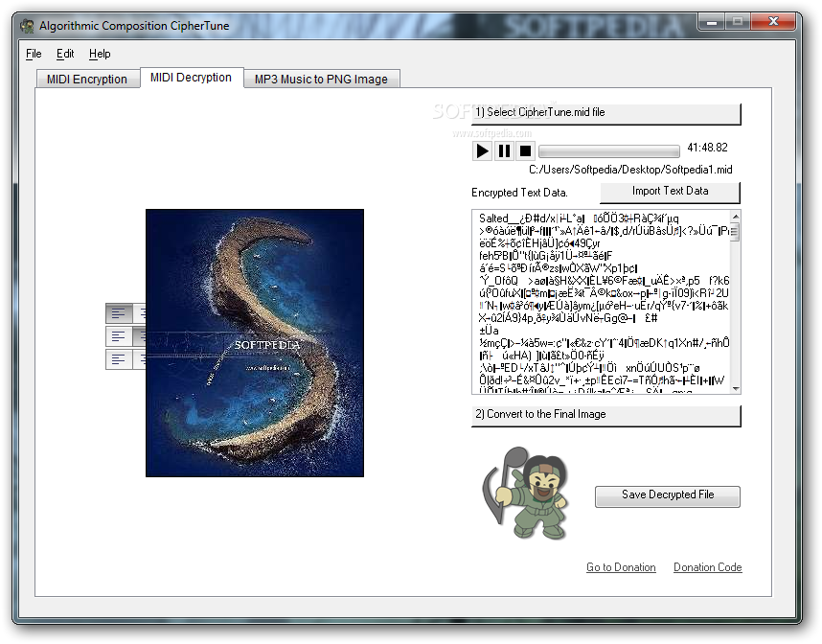Click the text box scroll up arrow
This screenshot has height=644, width=822.
tap(736, 216)
